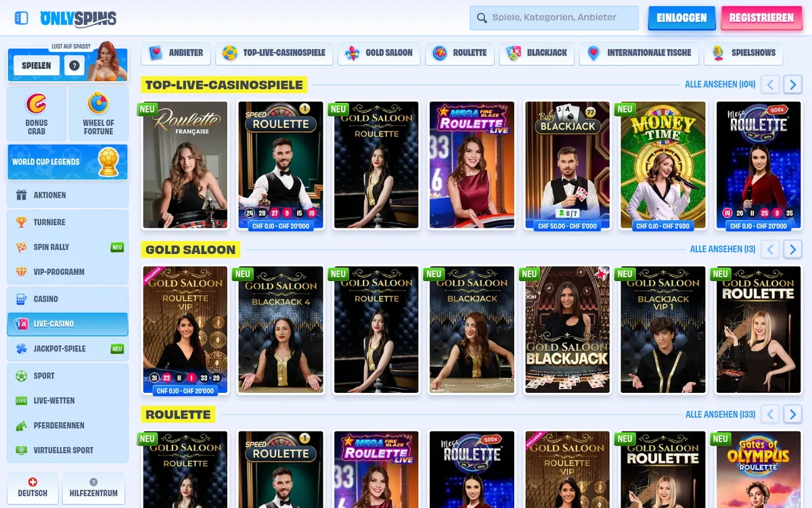Viewport: 812px width, 508px height.
Task: Open Roulette Française in Top-Live-Casinospiele
Action: (185, 165)
